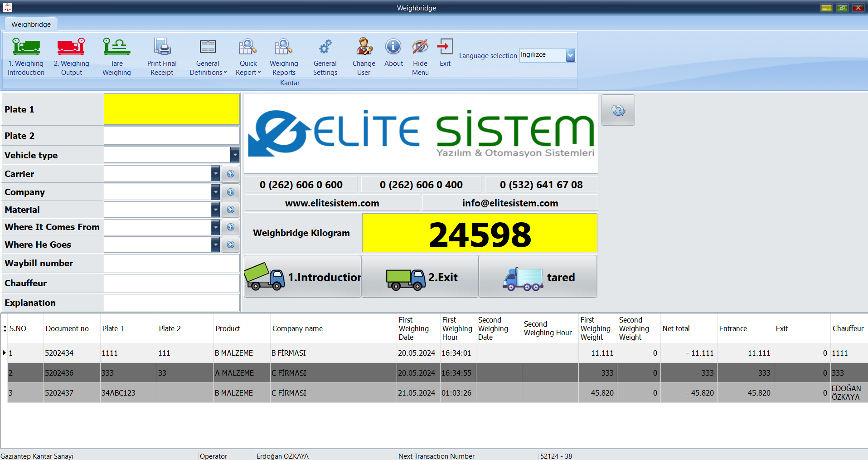Click the yellow Plate 1 input field
This screenshot has height=460, width=868.
coord(171,109)
